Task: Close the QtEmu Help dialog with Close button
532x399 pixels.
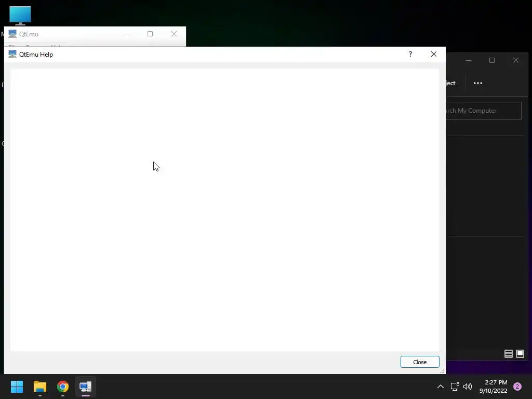Action: [x=420, y=362]
